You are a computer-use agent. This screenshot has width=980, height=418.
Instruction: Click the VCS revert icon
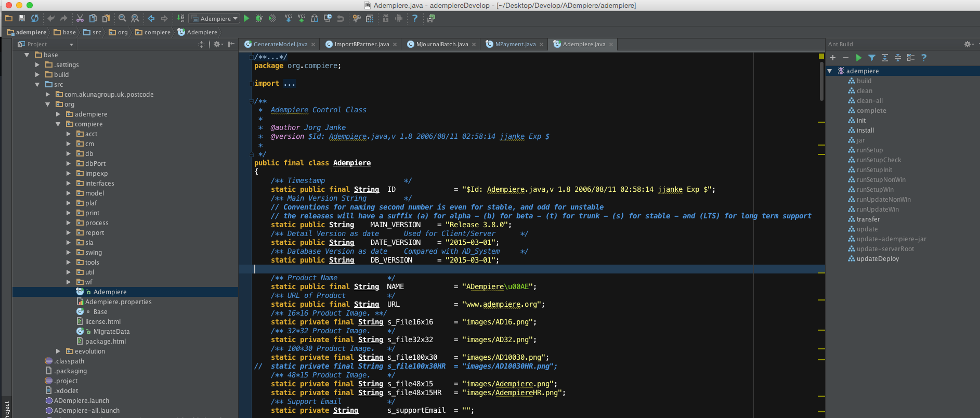341,18
